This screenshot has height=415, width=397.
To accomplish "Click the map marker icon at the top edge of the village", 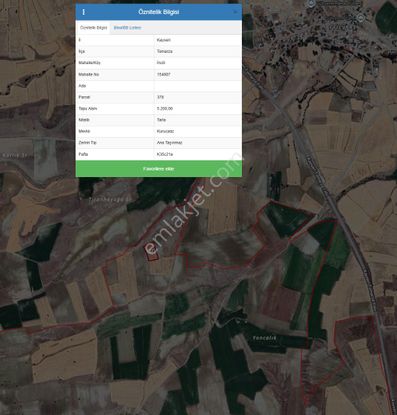I will click(311, 4).
